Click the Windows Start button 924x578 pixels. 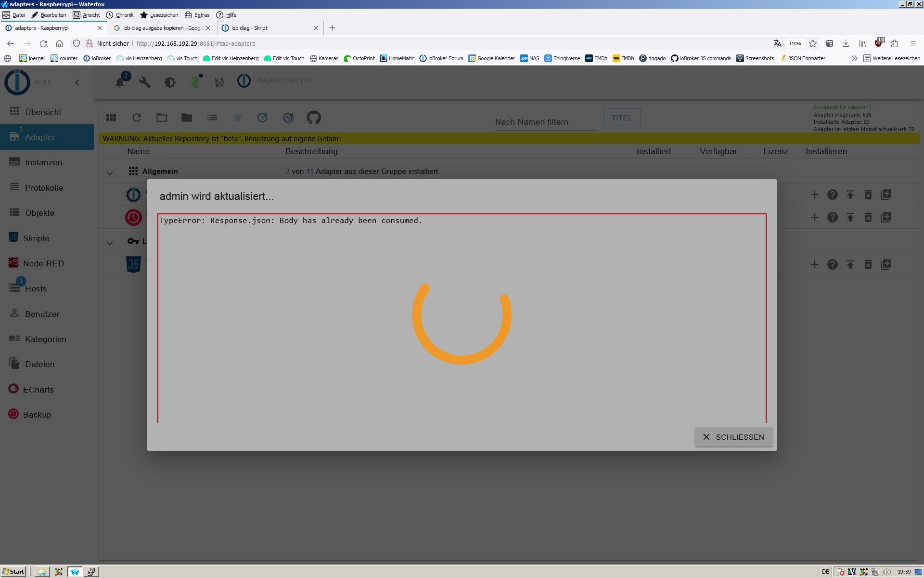(x=13, y=572)
